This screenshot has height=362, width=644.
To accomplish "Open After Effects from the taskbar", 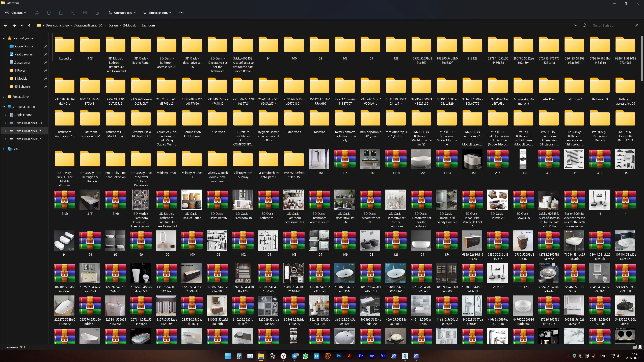I will click(x=372, y=356).
